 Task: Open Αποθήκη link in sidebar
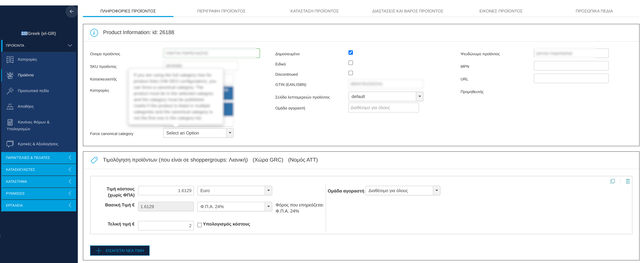click(26, 107)
